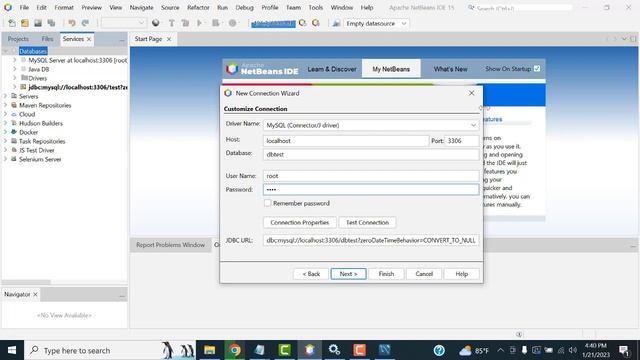This screenshot has height=360, width=640.
Task: Click the Help button in wizard
Action: coord(462,274)
